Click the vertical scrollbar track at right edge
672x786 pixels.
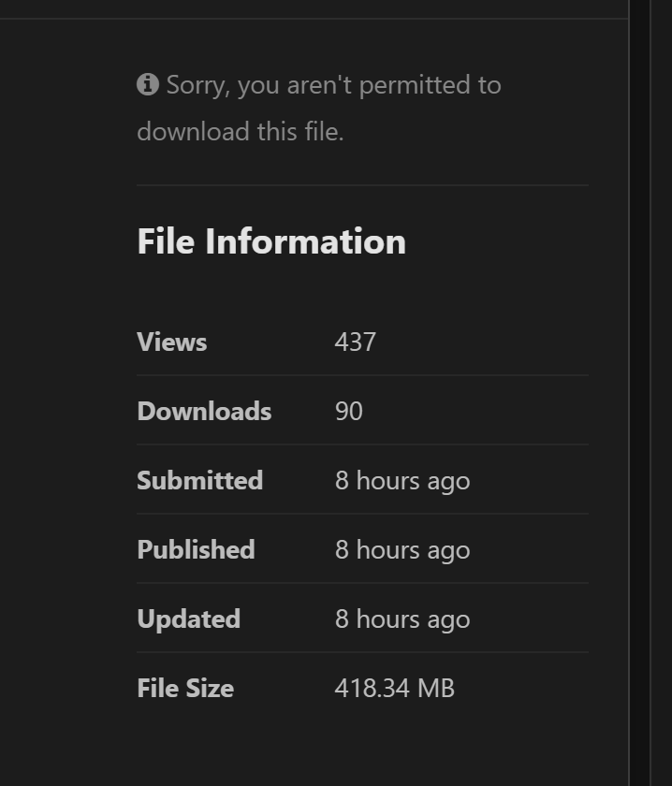point(640,393)
